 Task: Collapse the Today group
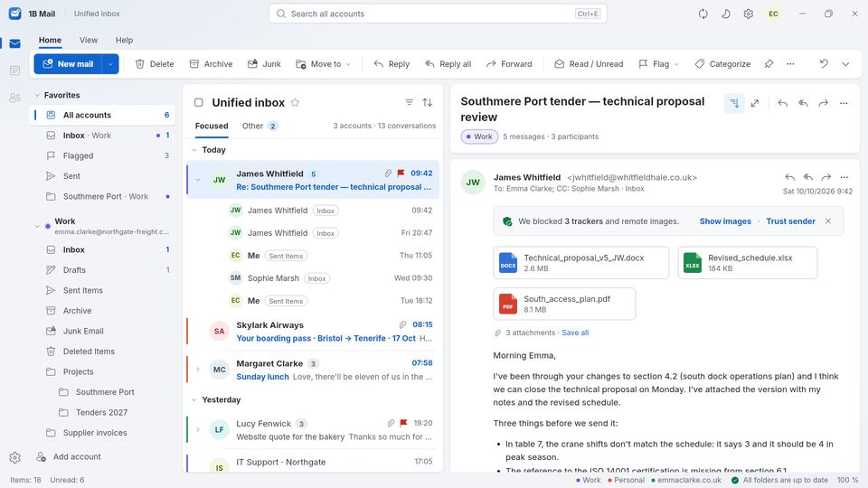[194, 150]
